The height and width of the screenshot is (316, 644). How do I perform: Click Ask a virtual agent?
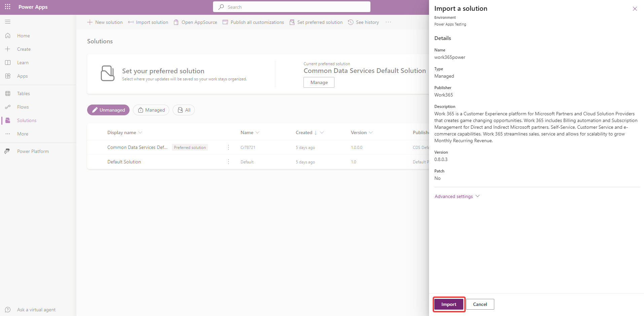36,310
